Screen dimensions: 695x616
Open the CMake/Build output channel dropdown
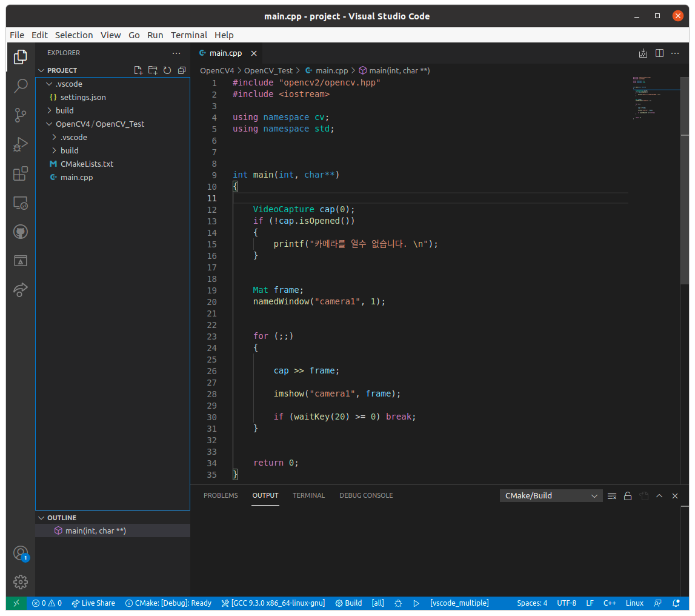[551, 496]
